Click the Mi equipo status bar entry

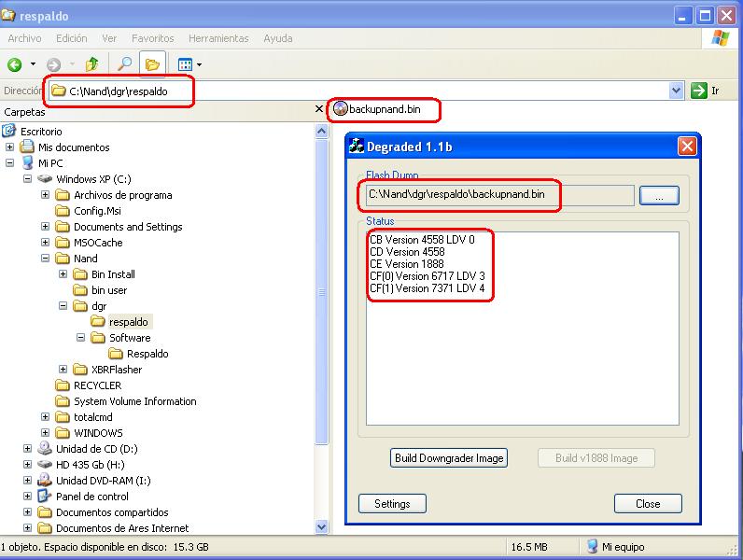615,547
